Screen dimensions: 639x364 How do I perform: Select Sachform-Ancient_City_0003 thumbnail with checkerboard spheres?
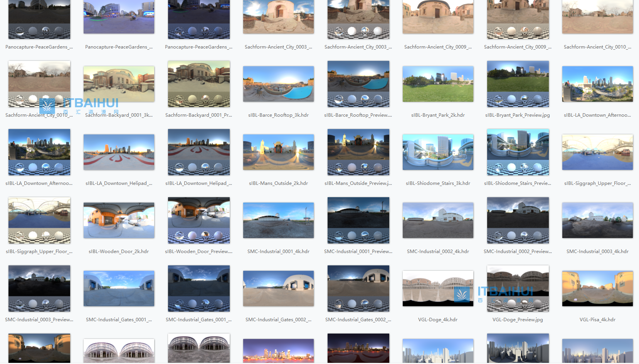click(x=358, y=19)
